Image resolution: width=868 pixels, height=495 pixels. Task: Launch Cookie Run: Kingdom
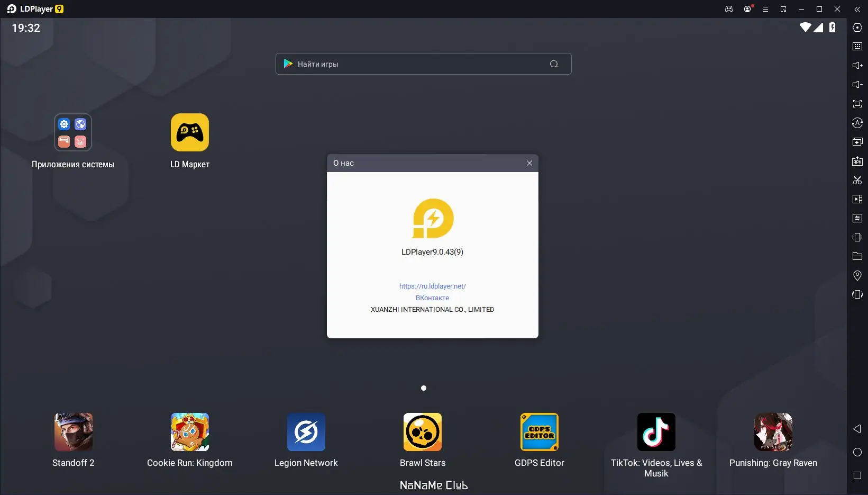point(190,432)
